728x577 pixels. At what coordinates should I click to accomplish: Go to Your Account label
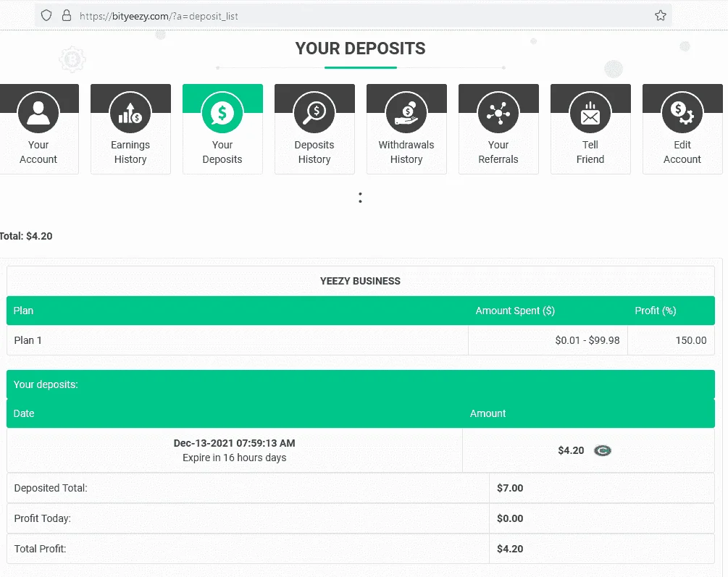(38, 152)
